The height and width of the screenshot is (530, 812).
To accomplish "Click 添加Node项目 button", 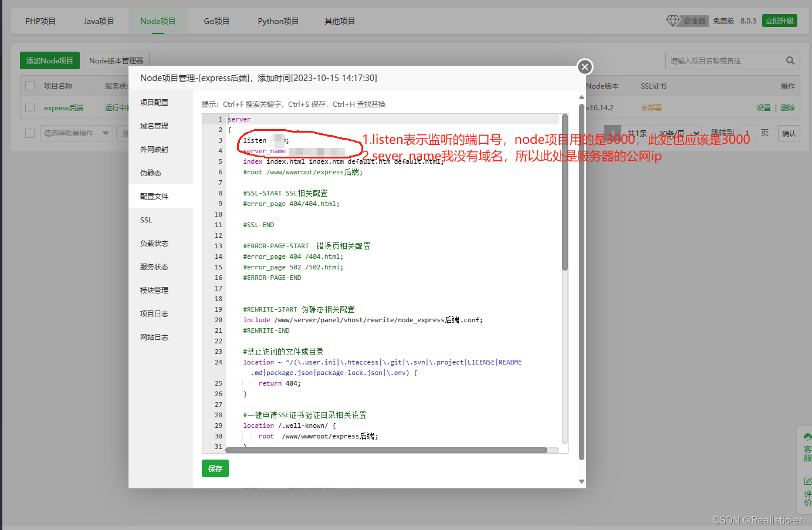I will click(x=50, y=60).
